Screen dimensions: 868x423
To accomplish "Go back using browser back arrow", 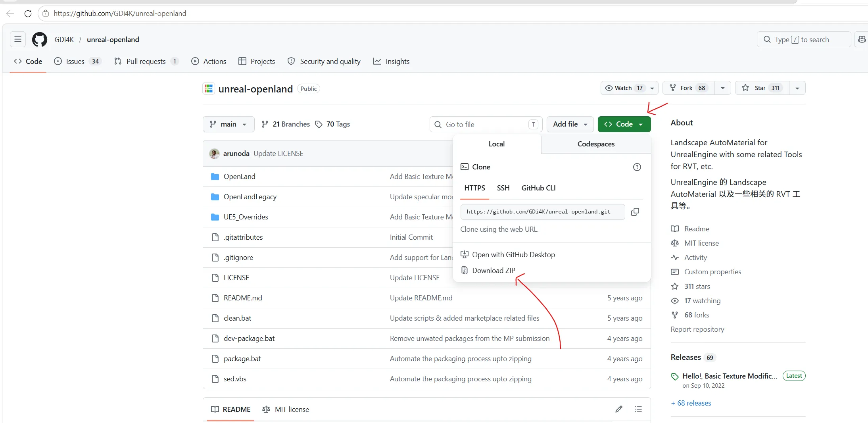I will pos(10,13).
